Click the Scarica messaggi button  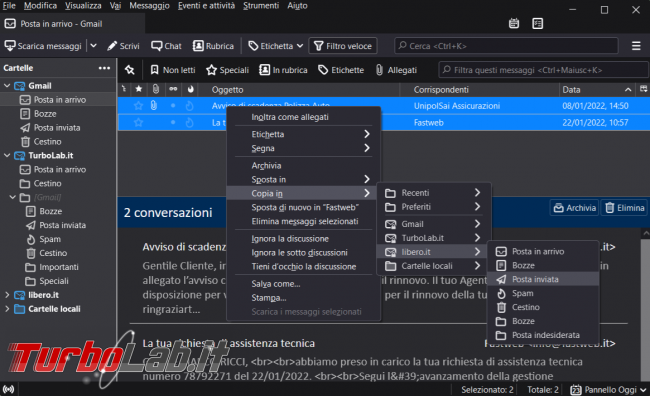(x=43, y=46)
